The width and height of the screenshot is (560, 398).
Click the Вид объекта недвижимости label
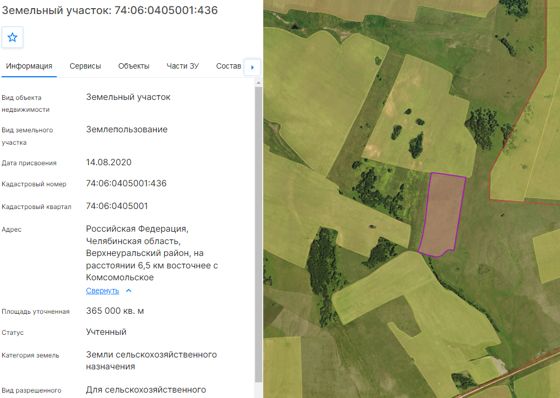pyautogui.click(x=25, y=104)
